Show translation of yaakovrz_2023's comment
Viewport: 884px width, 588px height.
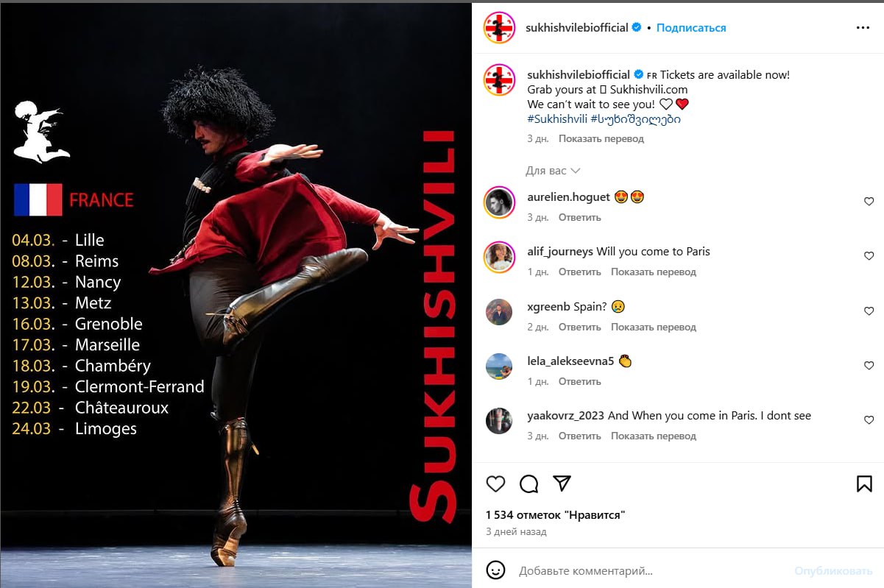[654, 436]
